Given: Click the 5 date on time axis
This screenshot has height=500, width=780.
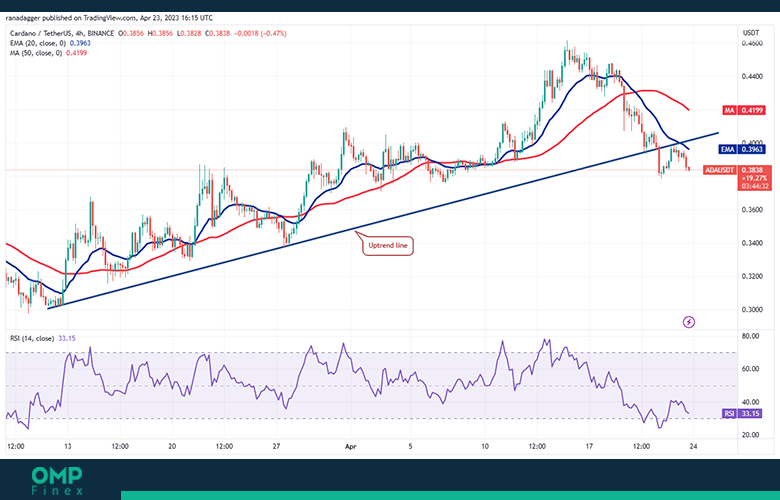Looking at the screenshot, I should pyautogui.click(x=410, y=446).
